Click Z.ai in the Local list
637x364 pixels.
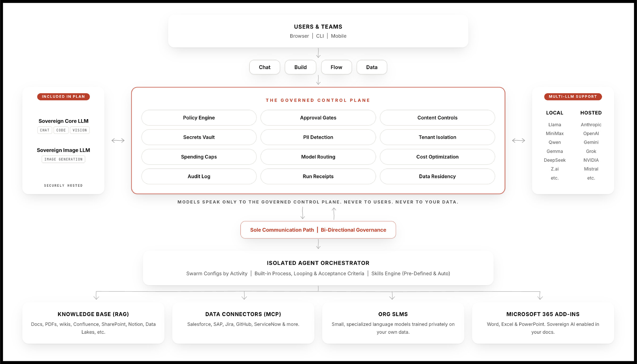click(x=555, y=169)
